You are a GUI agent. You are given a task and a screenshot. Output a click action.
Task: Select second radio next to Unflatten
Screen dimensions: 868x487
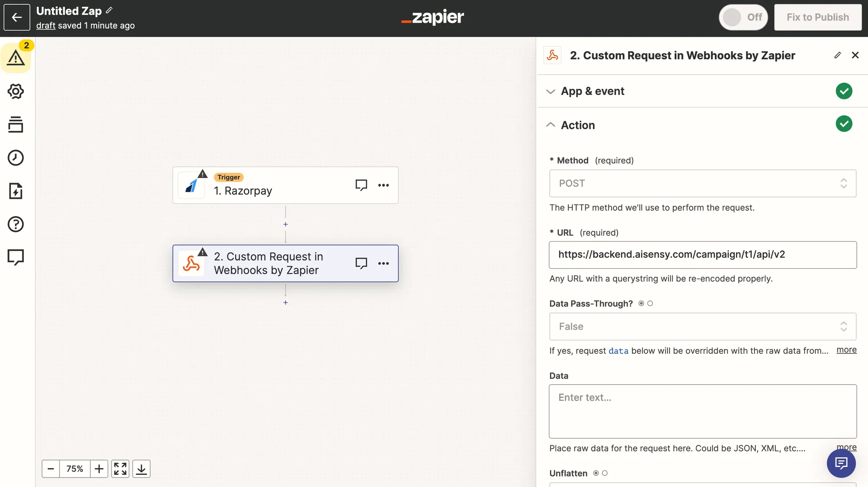coord(605,473)
